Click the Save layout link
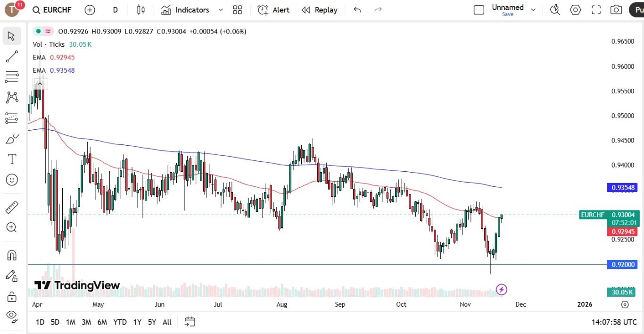The width and height of the screenshot is (644, 334). click(x=507, y=14)
